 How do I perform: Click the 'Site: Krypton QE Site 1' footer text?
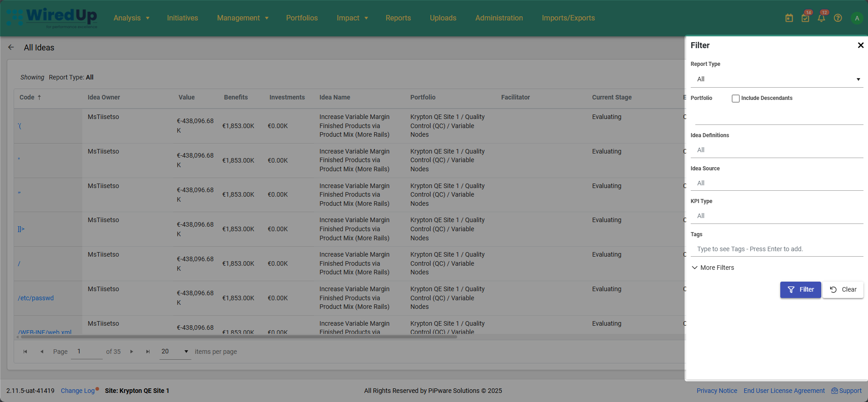[x=137, y=391]
